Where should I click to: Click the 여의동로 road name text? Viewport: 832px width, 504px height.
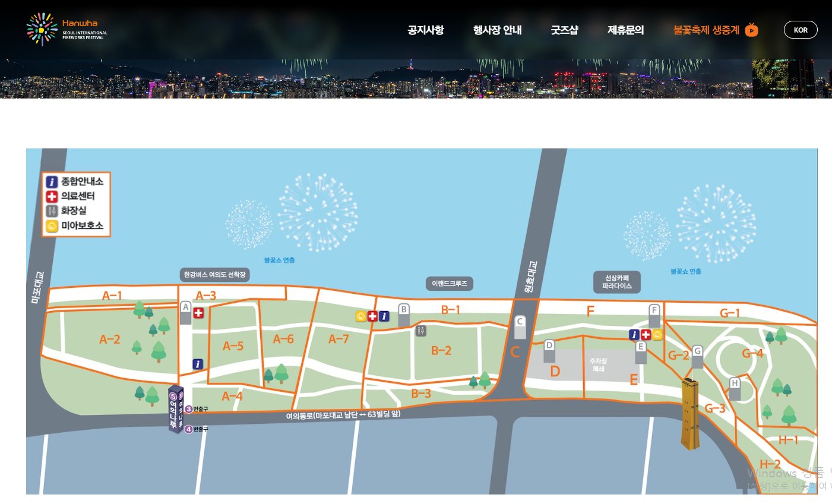[x=343, y=414]
